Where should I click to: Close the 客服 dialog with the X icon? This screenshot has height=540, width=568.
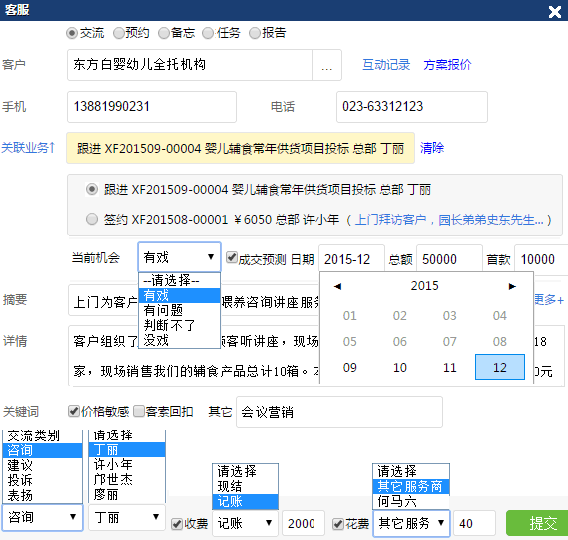(x=554, y=12)
